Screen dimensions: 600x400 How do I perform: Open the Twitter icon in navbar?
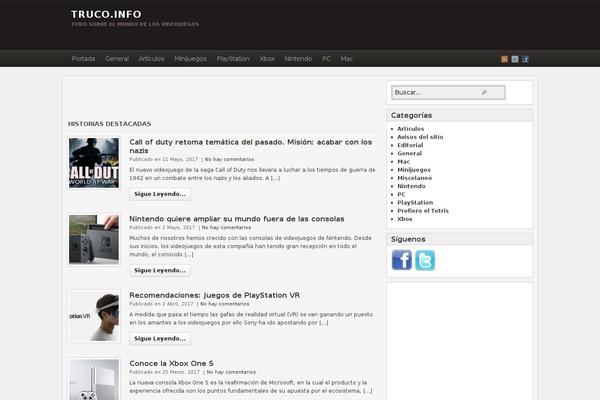point(515,59)
